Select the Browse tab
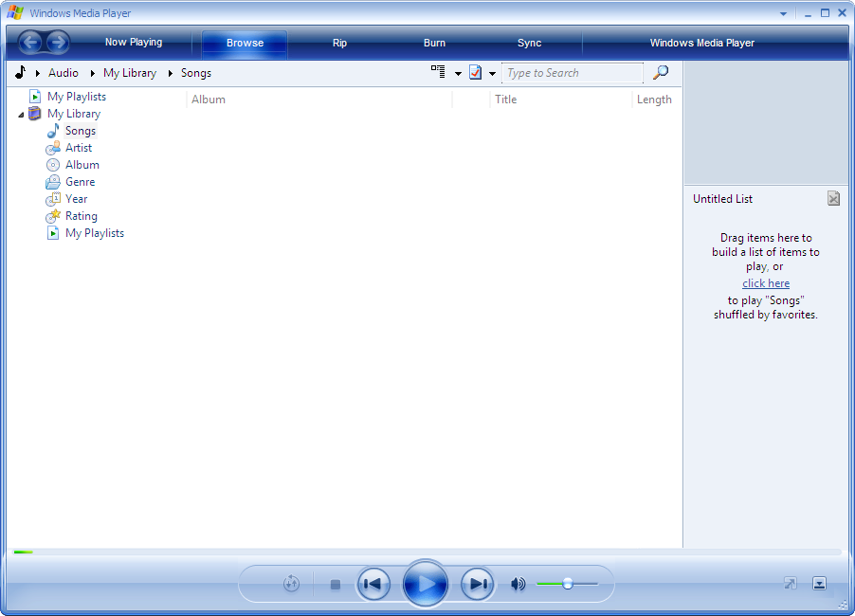 coord(245,43)
